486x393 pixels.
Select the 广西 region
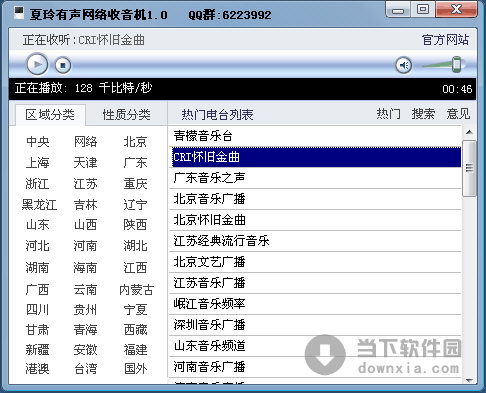point(38,289)
